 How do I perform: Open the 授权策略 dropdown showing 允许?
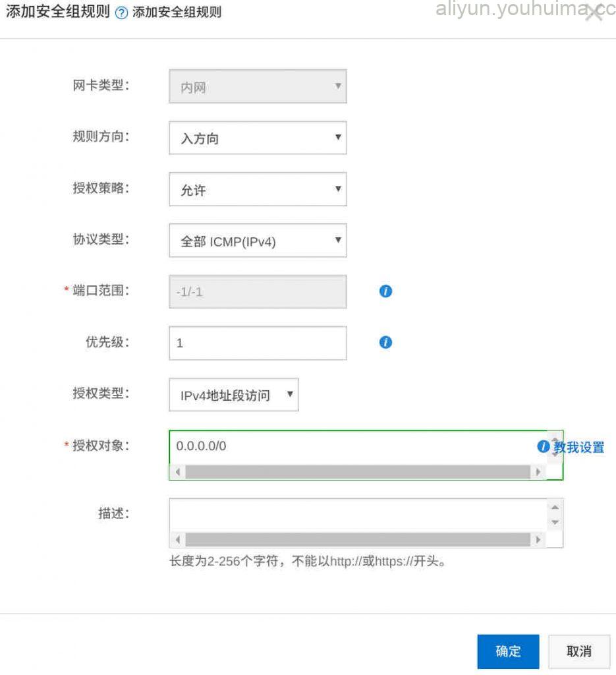[x=258, y=189]
